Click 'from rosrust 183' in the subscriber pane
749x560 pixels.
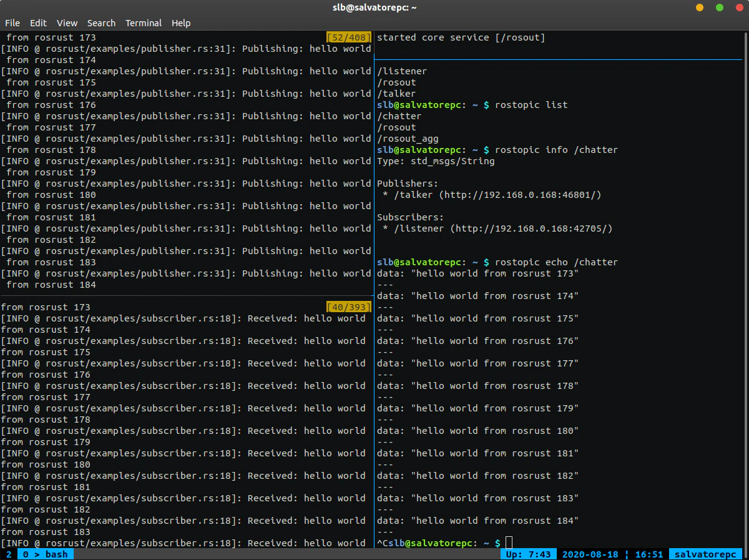point(46,532)
